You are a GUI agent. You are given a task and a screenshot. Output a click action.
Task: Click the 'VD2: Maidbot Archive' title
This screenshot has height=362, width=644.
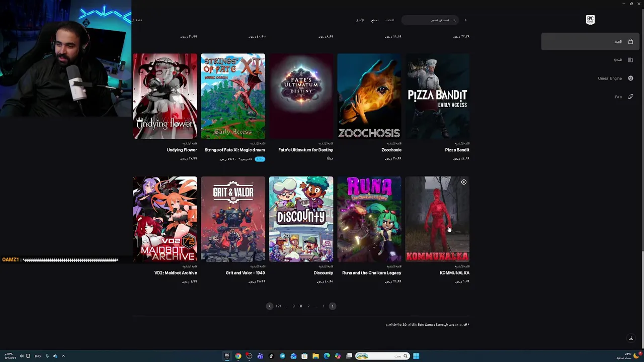click(176, 273)
